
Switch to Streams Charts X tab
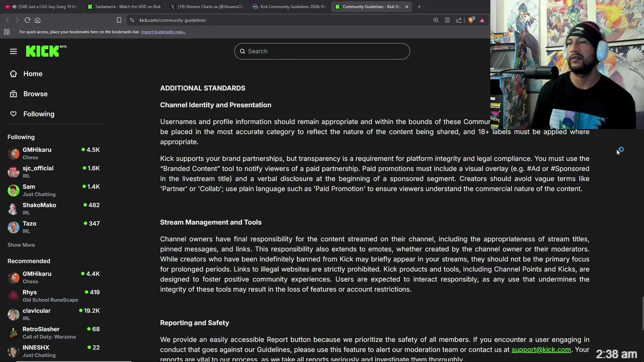pyautogui.click(x=207, y=7)
